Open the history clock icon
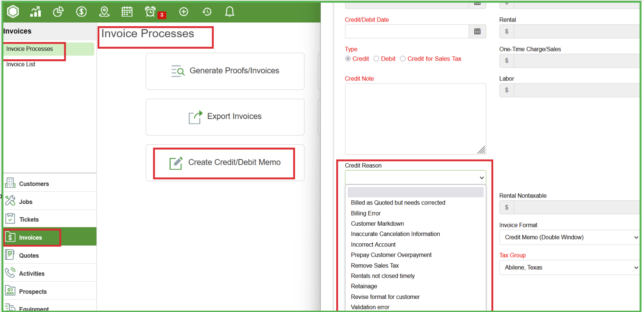Viewport: 644px width, 312px height. coord(207,12)
